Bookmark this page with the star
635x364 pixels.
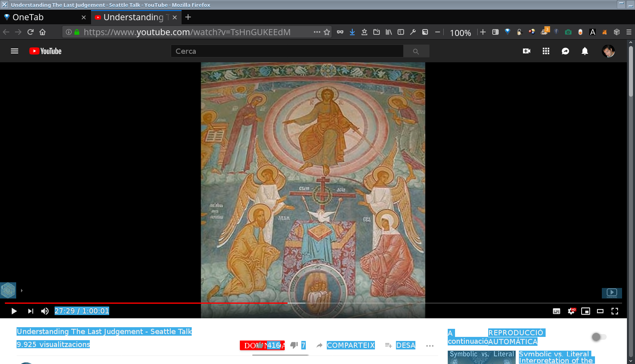coord(327,32)
